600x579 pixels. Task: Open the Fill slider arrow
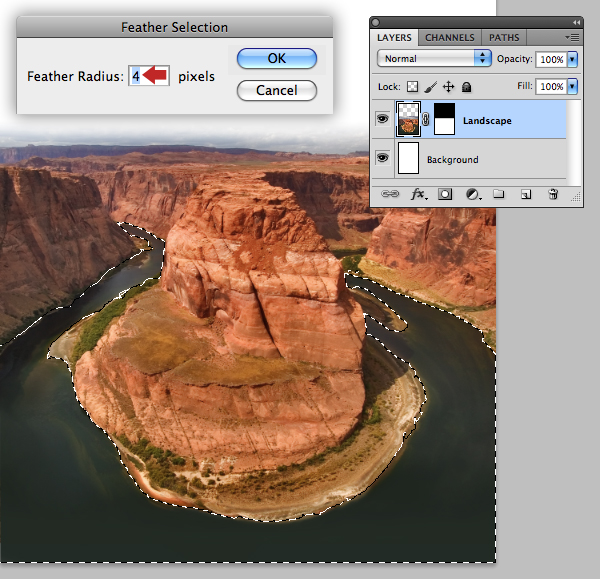[x=572, y=86]
